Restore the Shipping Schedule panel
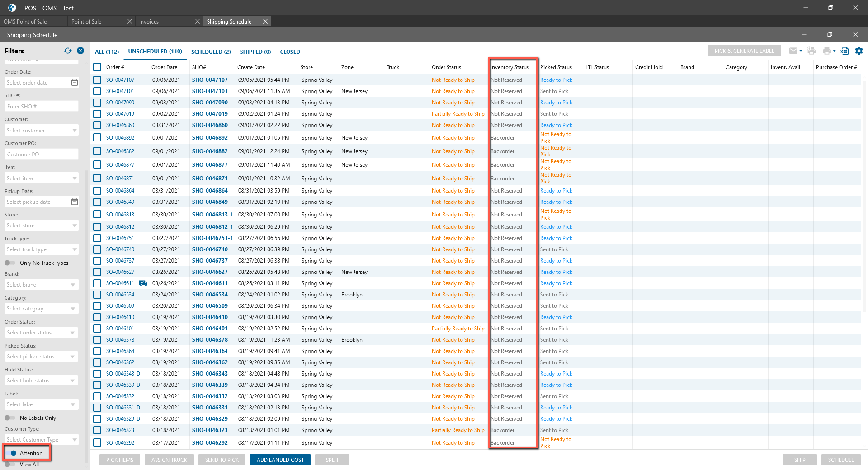This screenshot has height=470, width=868. click(x=830, y=34)
